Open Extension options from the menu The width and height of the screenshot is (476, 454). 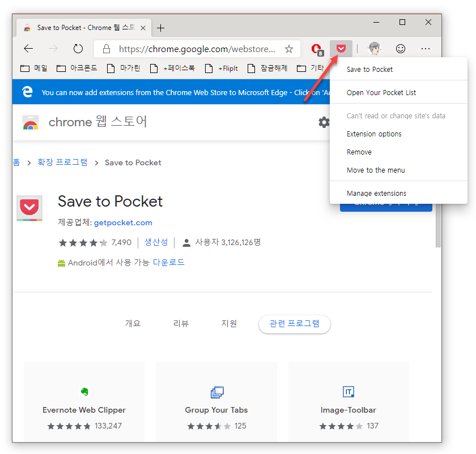coord(398,134)
